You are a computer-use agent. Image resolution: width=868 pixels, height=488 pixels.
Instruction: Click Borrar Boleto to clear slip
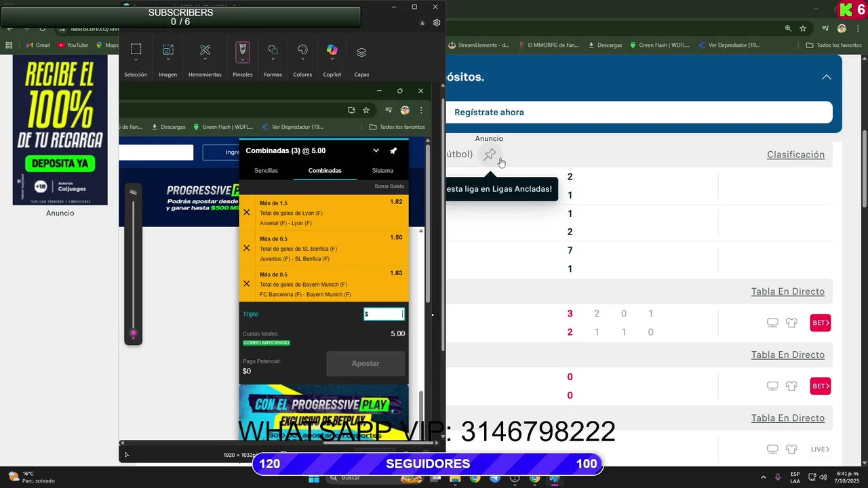point(389,186)
